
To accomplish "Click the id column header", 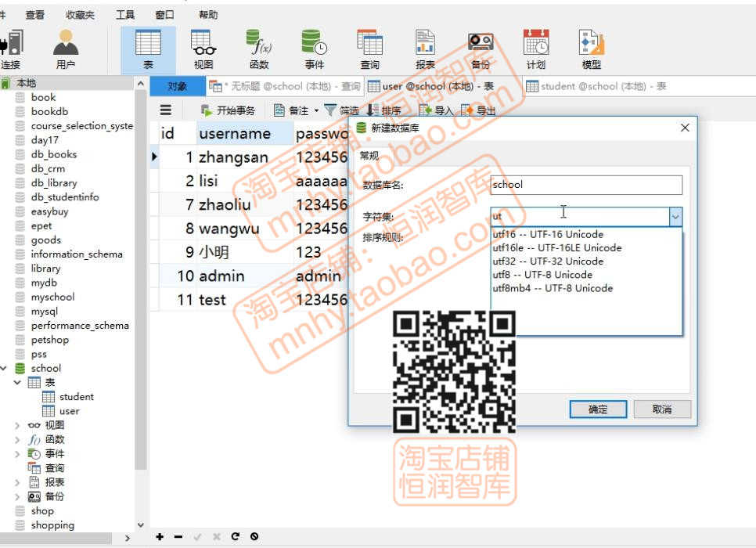I will 178,133.
